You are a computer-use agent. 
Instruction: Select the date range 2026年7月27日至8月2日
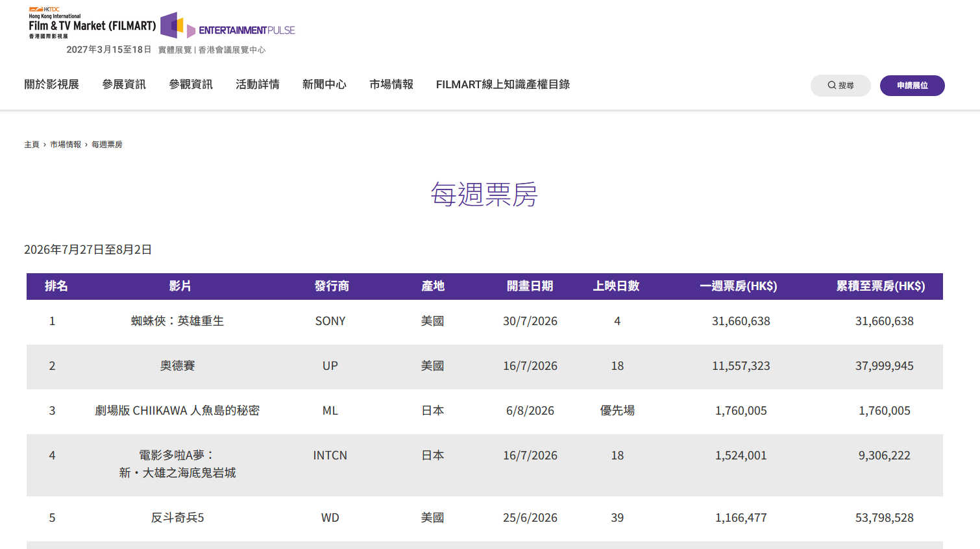coord(88,250)
